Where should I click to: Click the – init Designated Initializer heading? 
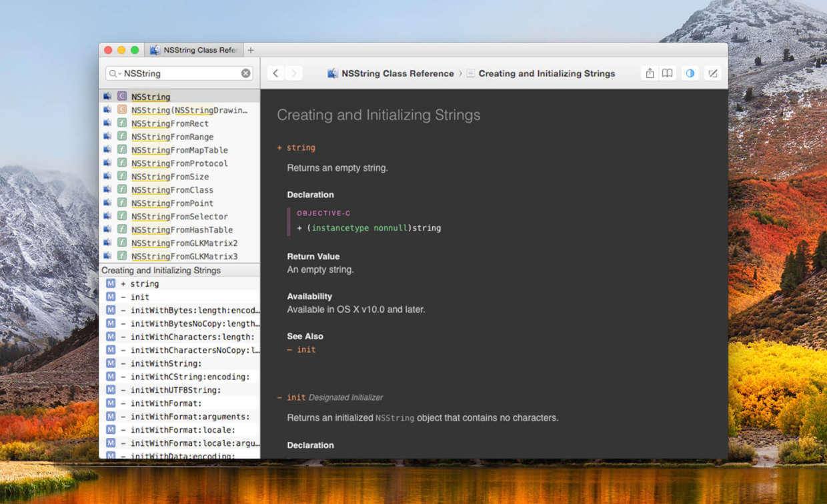point(330,397)
